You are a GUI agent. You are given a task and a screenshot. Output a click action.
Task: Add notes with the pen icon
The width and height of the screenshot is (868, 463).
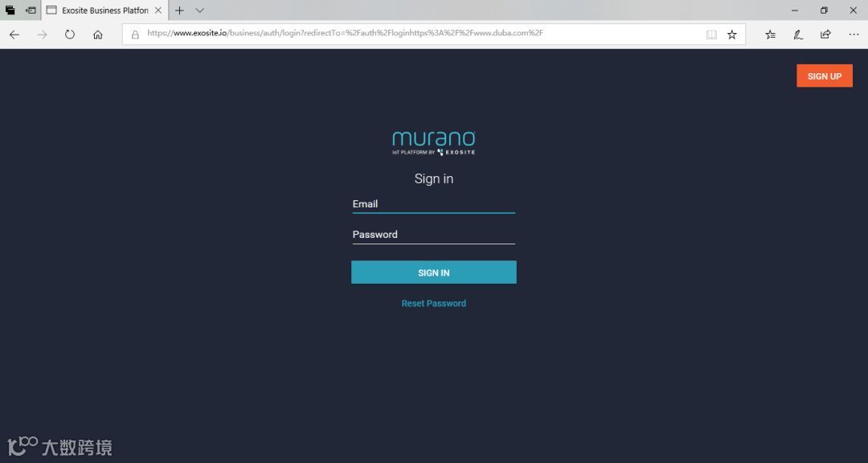click(798, 35)
